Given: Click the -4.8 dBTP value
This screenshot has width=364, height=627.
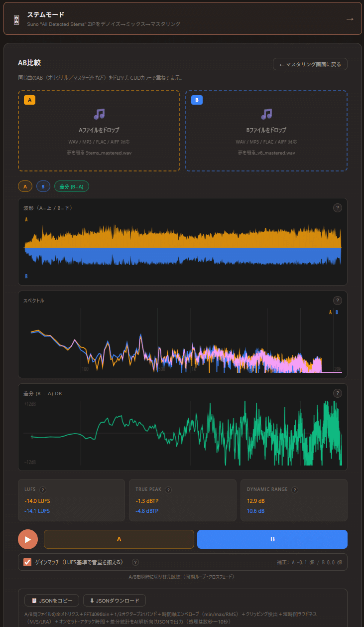Looking at the screenshot, I should (x=147, y=511).
